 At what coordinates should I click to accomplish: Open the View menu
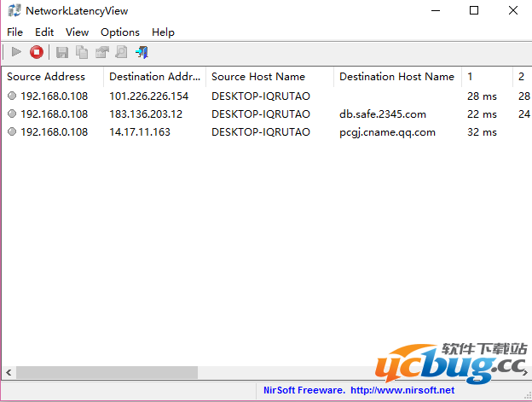[x=77, y=32]
